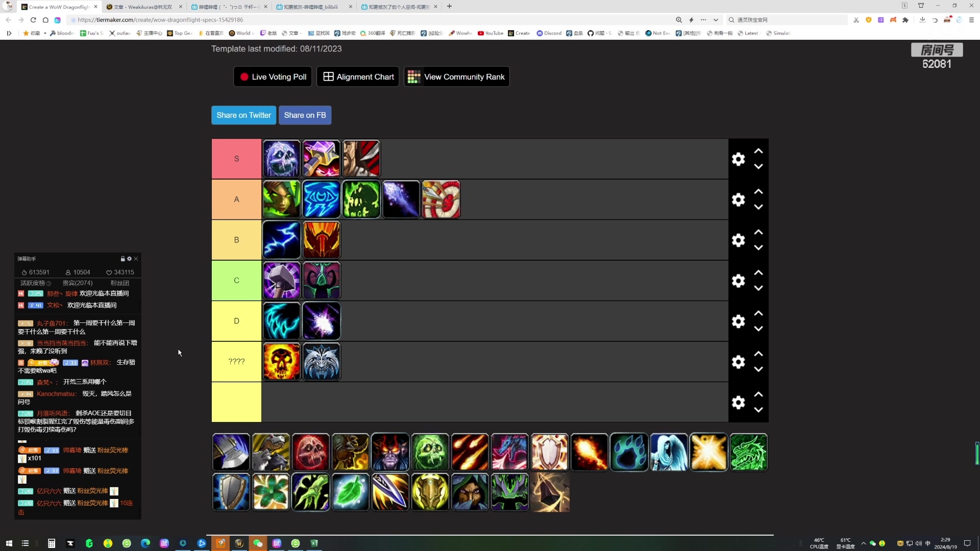The height and width of the screenshot is (551, 980).
Task: Open a new browser tab
Action: (x=449, y=6)
